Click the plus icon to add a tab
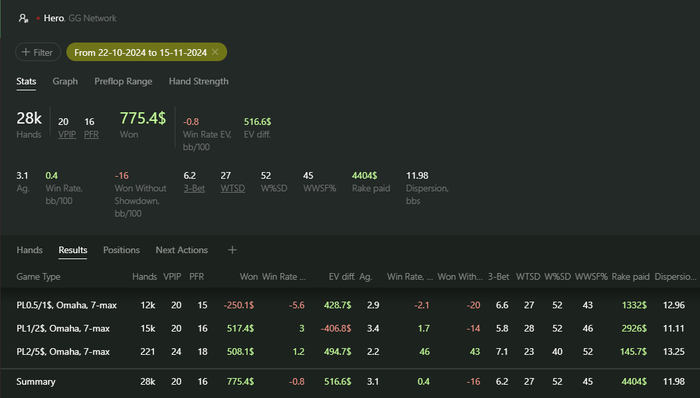Viewport: 700px width, 398px height. point(232,250)
